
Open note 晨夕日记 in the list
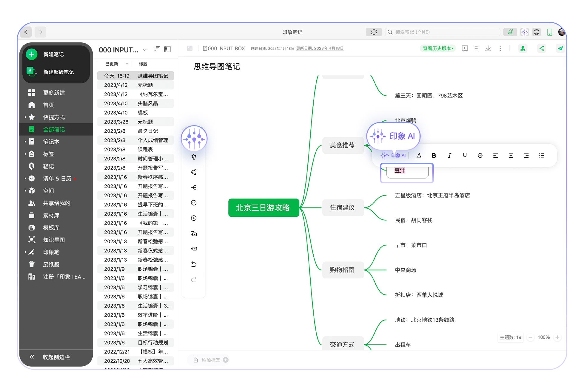pyautogui.click(x=136, y=131)
